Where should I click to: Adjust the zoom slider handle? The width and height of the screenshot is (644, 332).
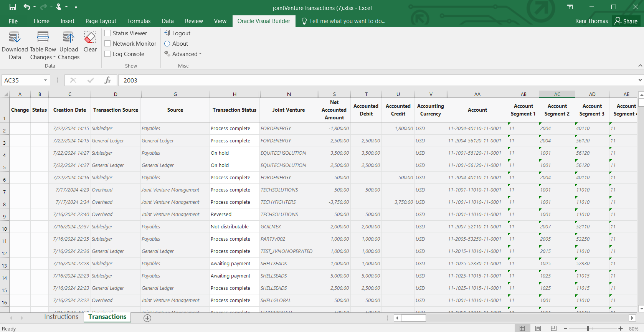(588, 329)
